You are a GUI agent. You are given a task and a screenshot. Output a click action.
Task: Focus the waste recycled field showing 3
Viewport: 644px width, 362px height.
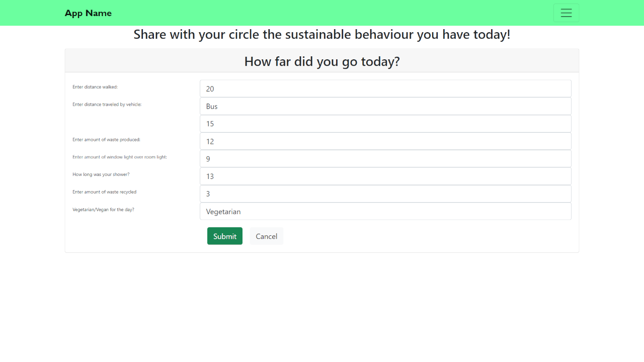pyautogui.click(x=385, y=194)
